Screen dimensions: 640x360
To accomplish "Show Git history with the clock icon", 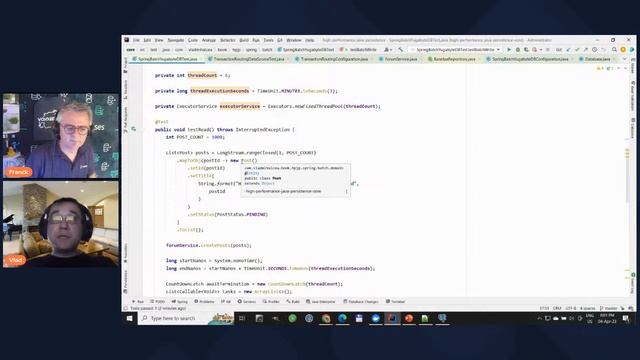I will (x=595, y=49).
